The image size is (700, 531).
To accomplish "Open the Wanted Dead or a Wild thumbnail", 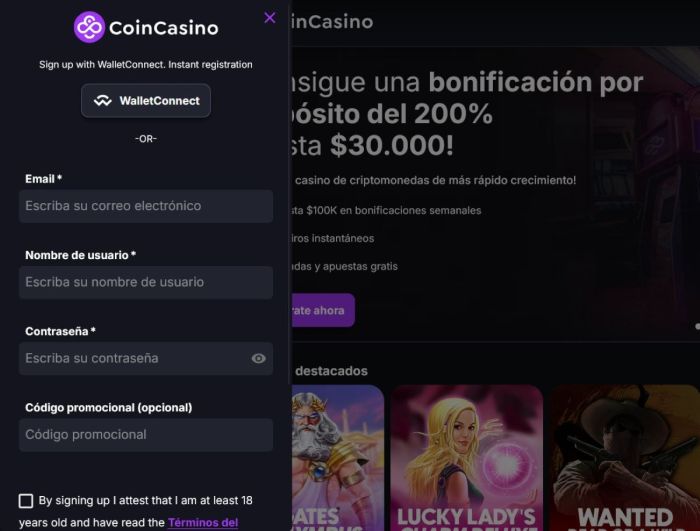I will (x=625, y=458).
